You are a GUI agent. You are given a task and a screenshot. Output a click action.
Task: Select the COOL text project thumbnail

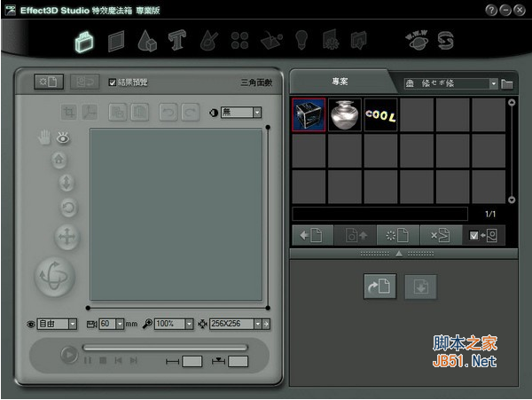point(380,115)
